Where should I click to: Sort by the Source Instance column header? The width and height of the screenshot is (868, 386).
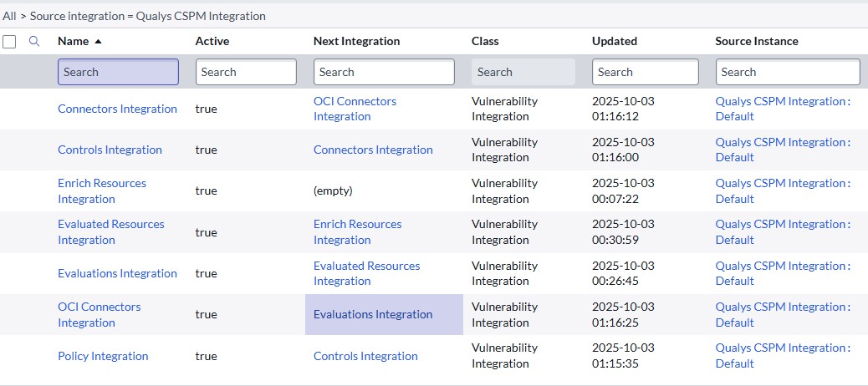tap(757, 41)
